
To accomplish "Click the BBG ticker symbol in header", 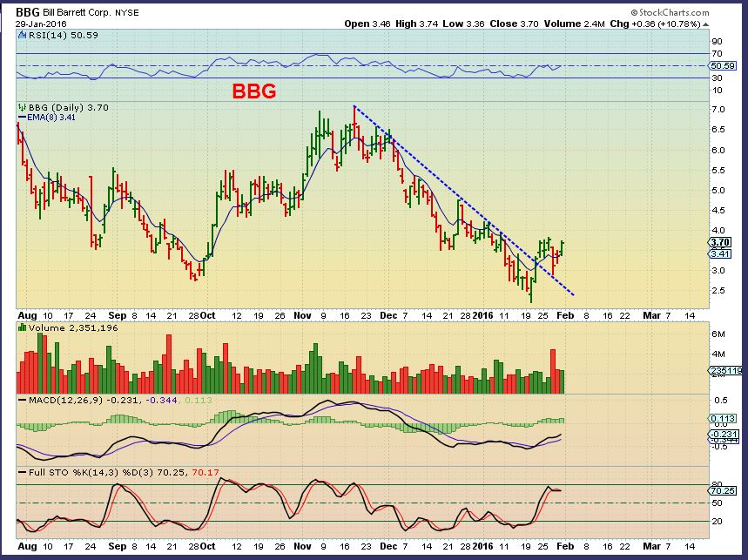I will click(28, 12).
